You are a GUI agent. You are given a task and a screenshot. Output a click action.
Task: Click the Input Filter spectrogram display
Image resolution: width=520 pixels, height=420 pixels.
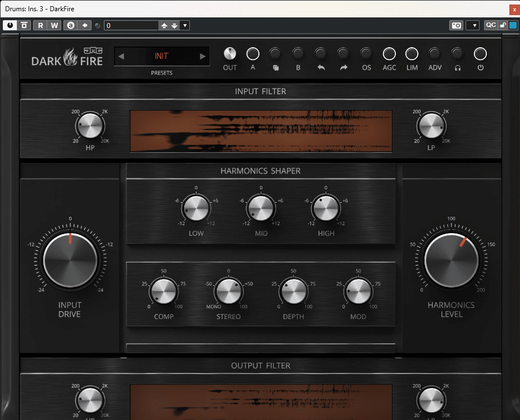tap(261, 131)
